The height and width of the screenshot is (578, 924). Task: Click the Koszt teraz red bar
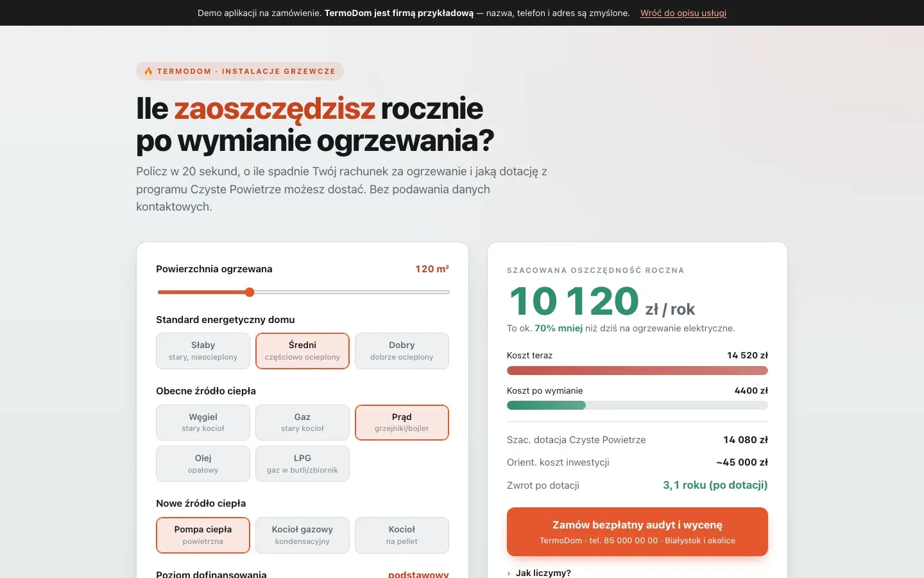tap(637, 371)
